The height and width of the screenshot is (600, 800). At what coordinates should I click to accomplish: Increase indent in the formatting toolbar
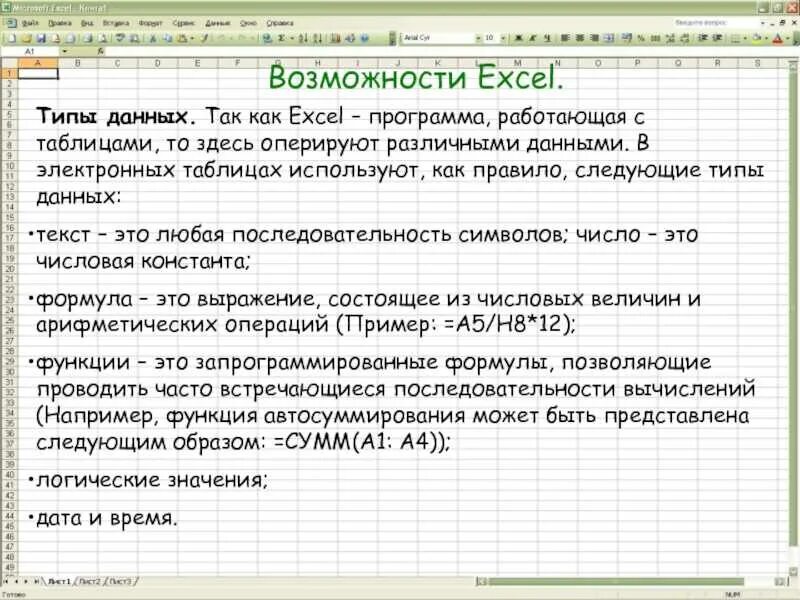tap(717, 38)
